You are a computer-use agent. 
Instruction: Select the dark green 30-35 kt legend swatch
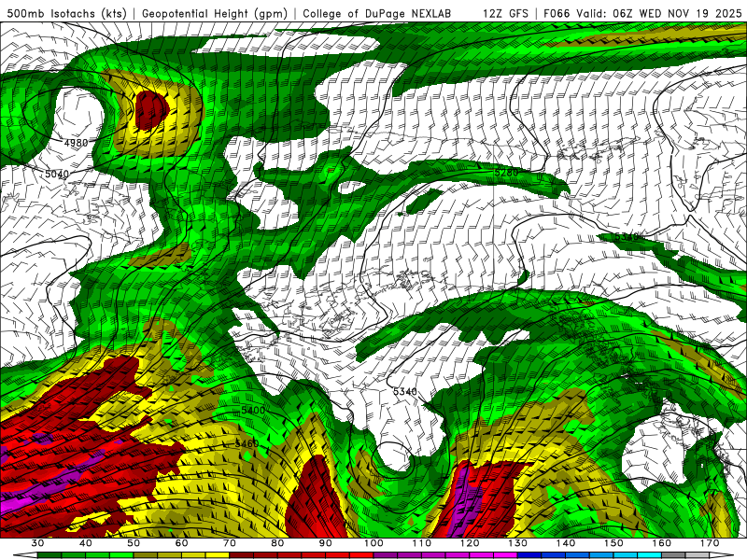tap(49, 555)
